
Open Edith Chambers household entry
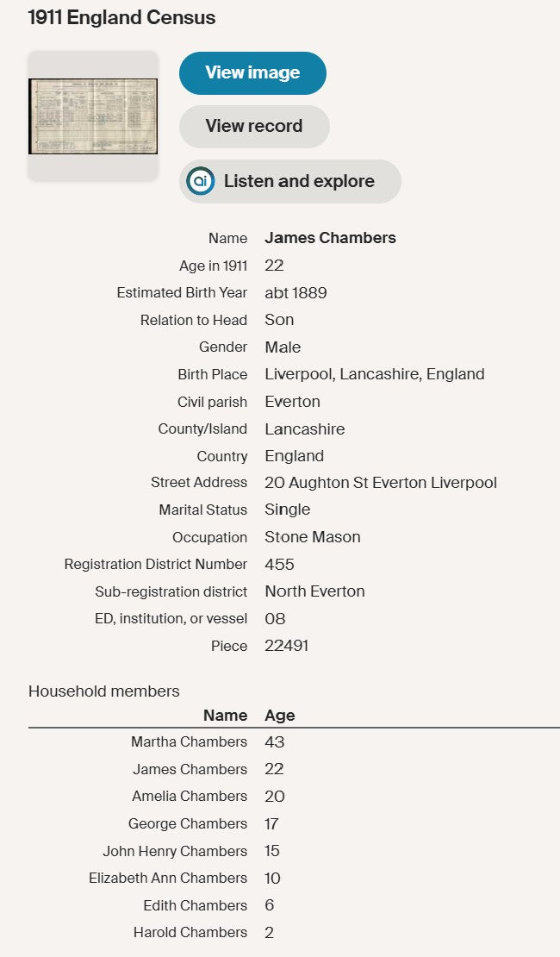196,905
